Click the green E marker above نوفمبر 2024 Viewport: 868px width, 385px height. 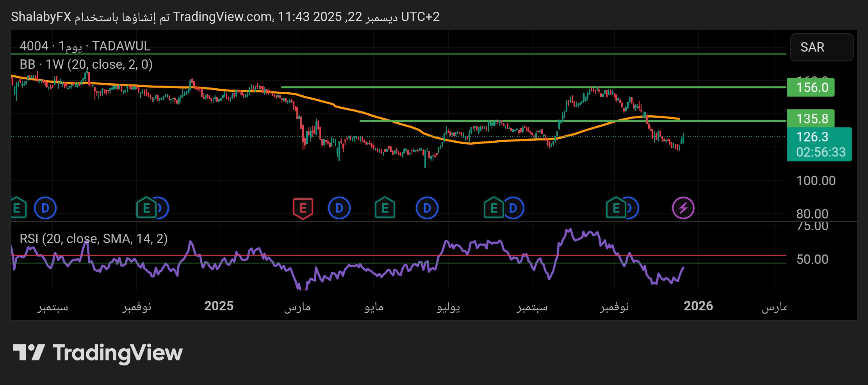146,208
